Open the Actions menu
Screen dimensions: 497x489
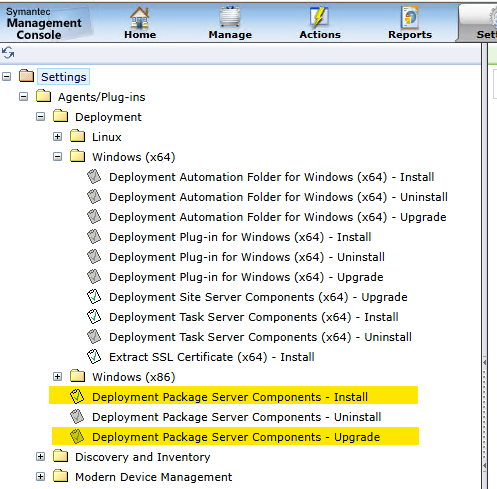[320, 35]
